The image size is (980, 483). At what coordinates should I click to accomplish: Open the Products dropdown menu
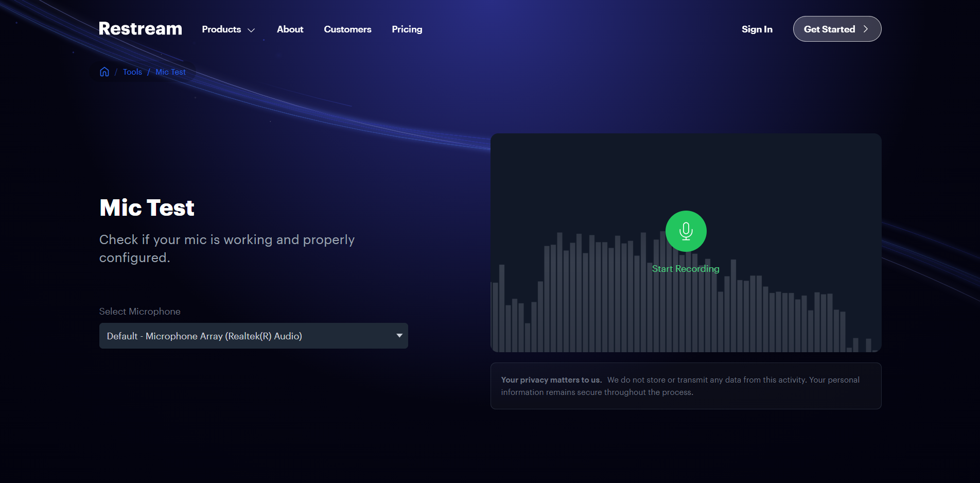coord(221,29)
